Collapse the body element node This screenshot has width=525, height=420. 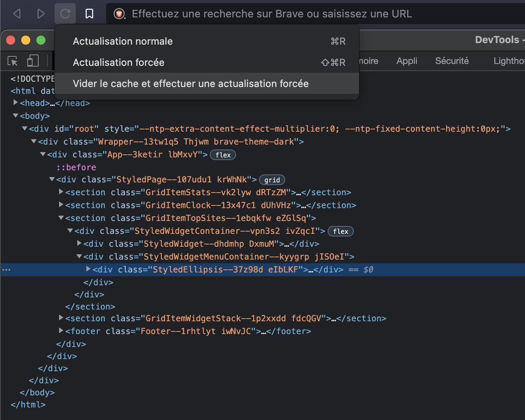tap(16, 115)
